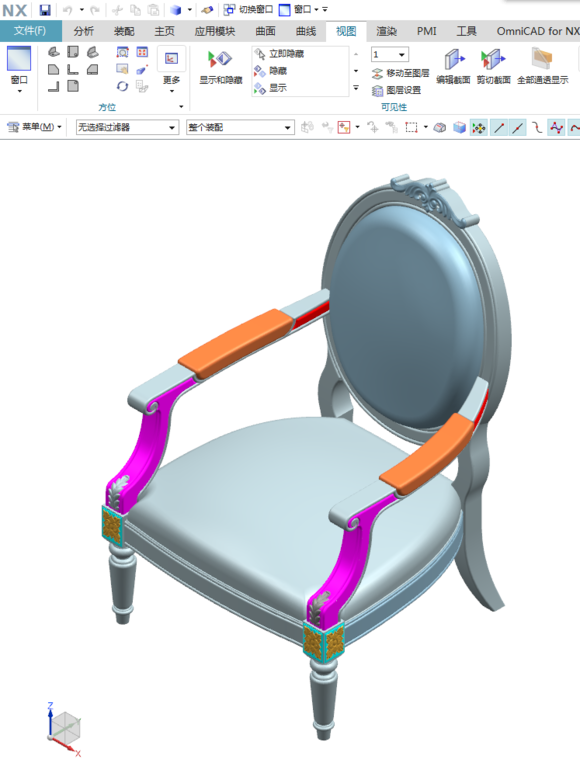Select the 剪切截面 (Clip Section) icon

493,67
